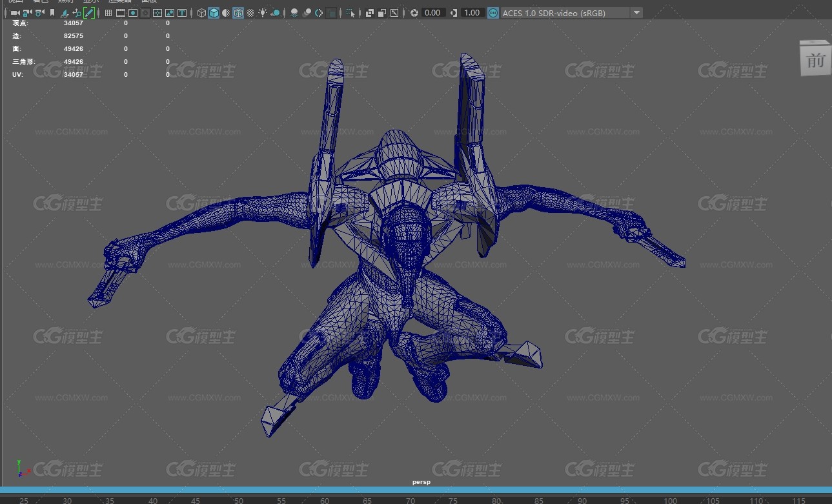Enable Textured display mode
The width and height of the screenshot is (832, 504).
pyautogui.click(x=250, y=13)
